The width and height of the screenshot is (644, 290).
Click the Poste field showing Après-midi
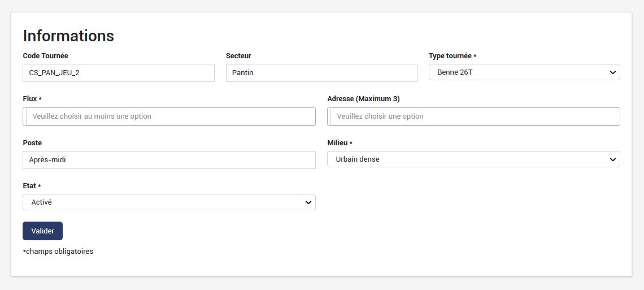(169, 160)
